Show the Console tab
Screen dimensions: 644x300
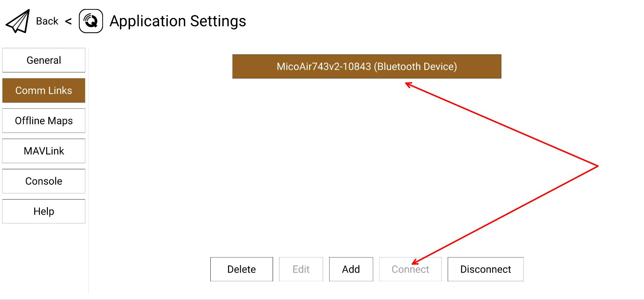(44, 181)
